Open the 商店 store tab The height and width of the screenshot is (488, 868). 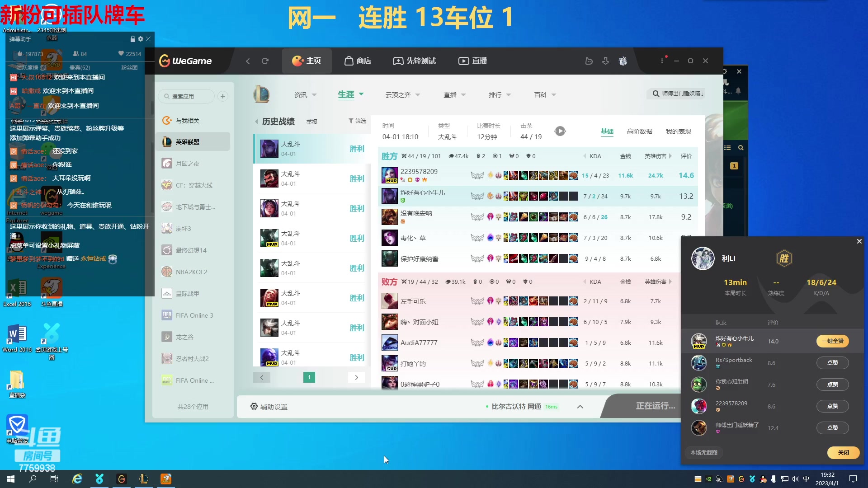click(x=358, y=61)
